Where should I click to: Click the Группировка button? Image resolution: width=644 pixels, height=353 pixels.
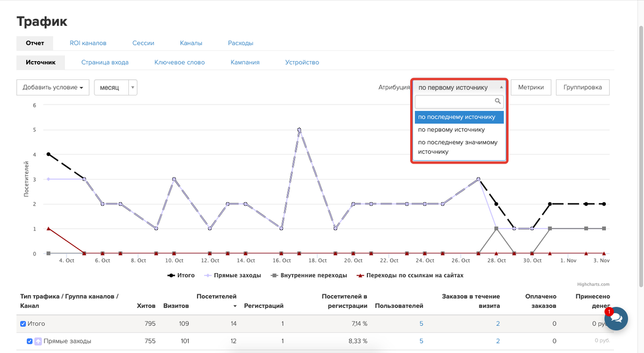click(582, 87)
